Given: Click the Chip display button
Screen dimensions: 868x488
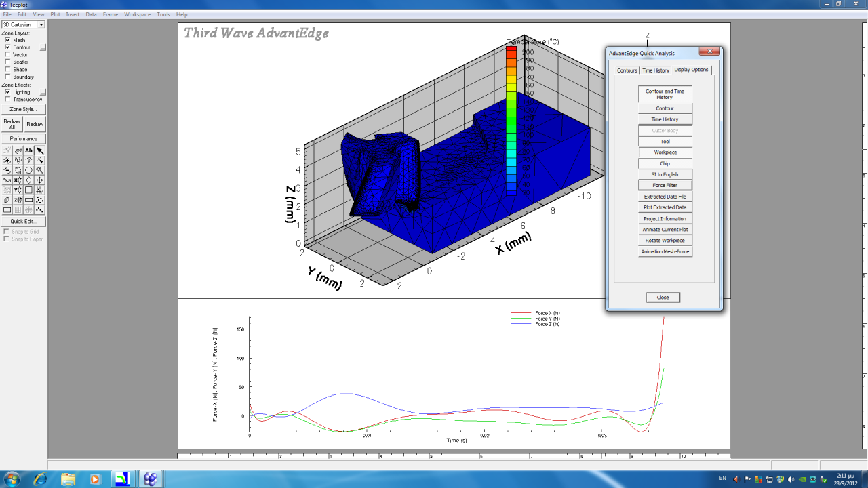Looking at the screenshot, I should [x=665, y=163].
